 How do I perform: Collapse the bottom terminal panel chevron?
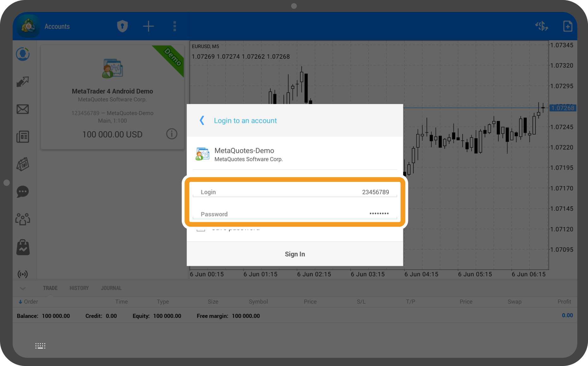[x=23, y=288]
